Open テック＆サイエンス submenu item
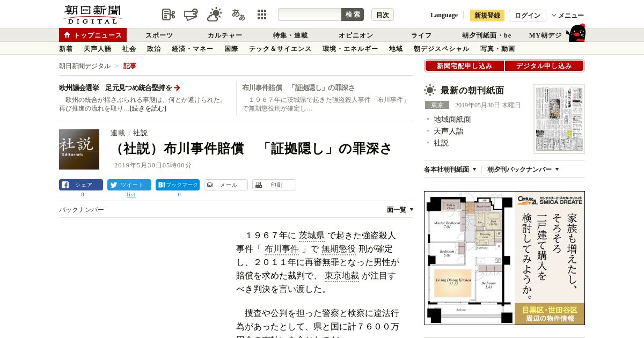Image resolution: width=644 pixels, height=338 pixels. [x=280, y=49]
